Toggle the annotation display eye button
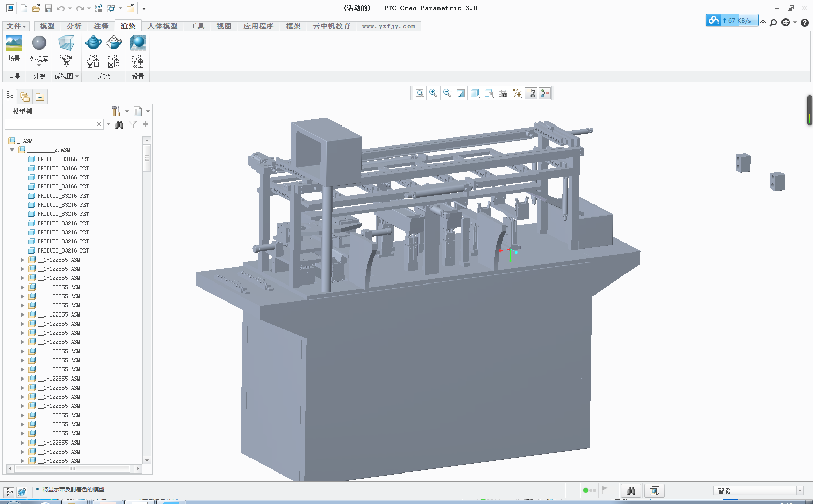This screenshot has width=813, height=504. (x=531, y=93)
